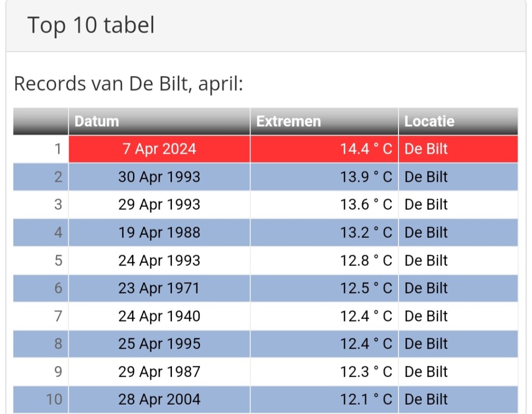Click the 29 Apr 1993 date cell

coord(159,205)
